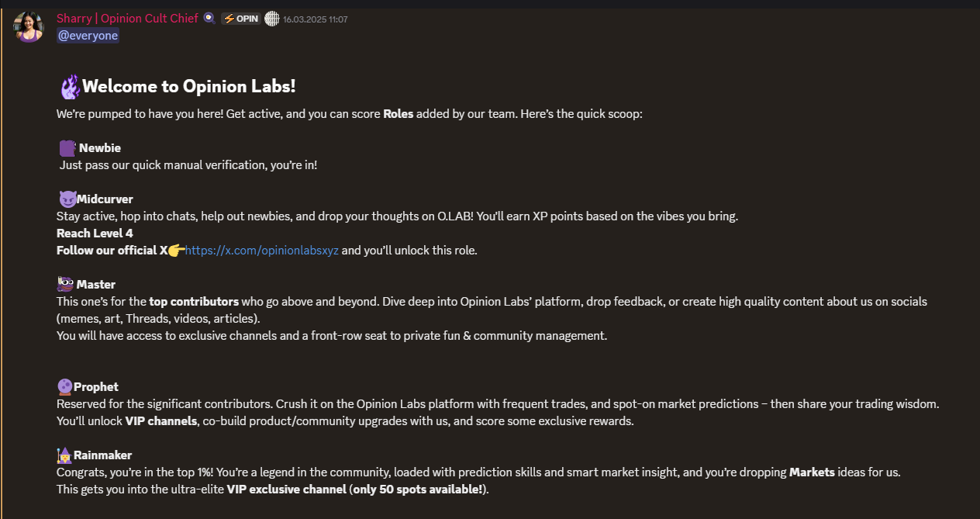
Task: Click the Welcome to Opinion Labs heading
Action: click(x=188, y=86)
